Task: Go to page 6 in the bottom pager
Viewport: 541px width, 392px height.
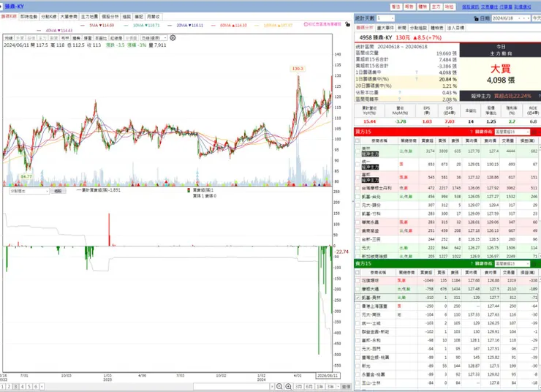Action: 36,386
